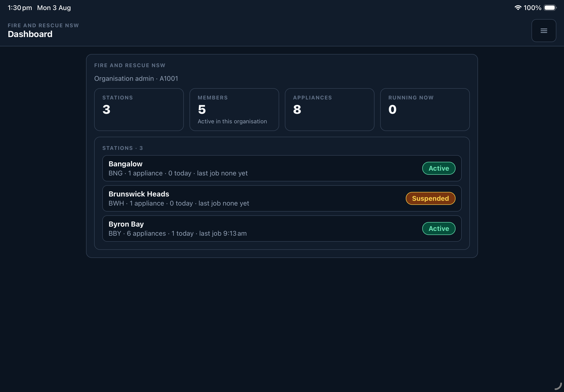Screen dimensions: 564x392
Task: Tap the Wi-Fi status icon
Action: tap(518, 8)
